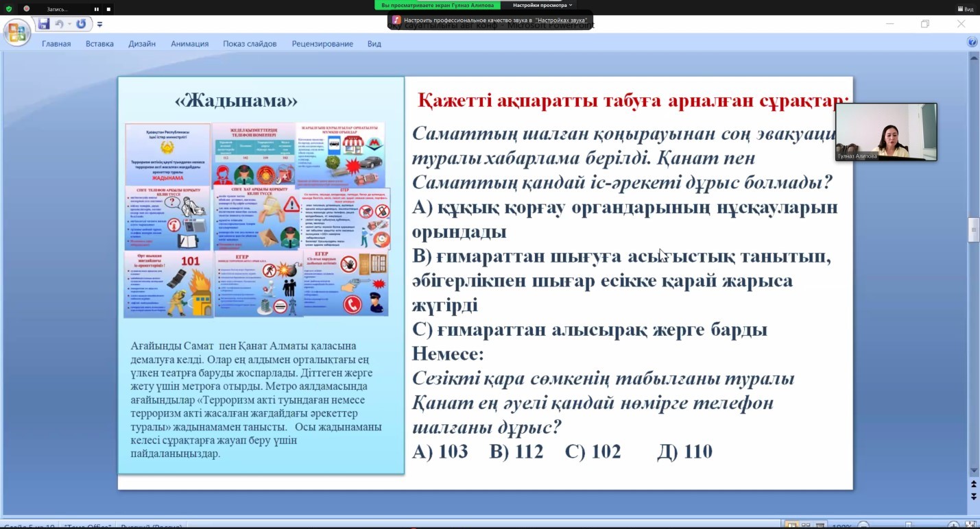Undo the last action in Quick Access Toolbar
The height and width of the screenshot is (529, 980).
point(60,24)
